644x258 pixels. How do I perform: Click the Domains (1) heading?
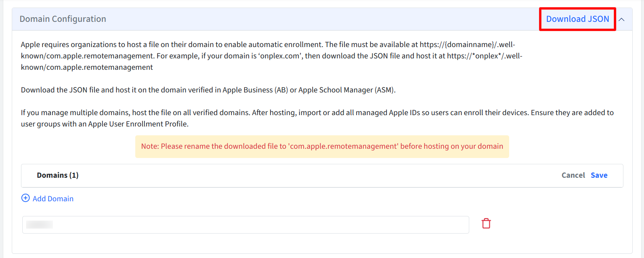[x=58, y=175]
